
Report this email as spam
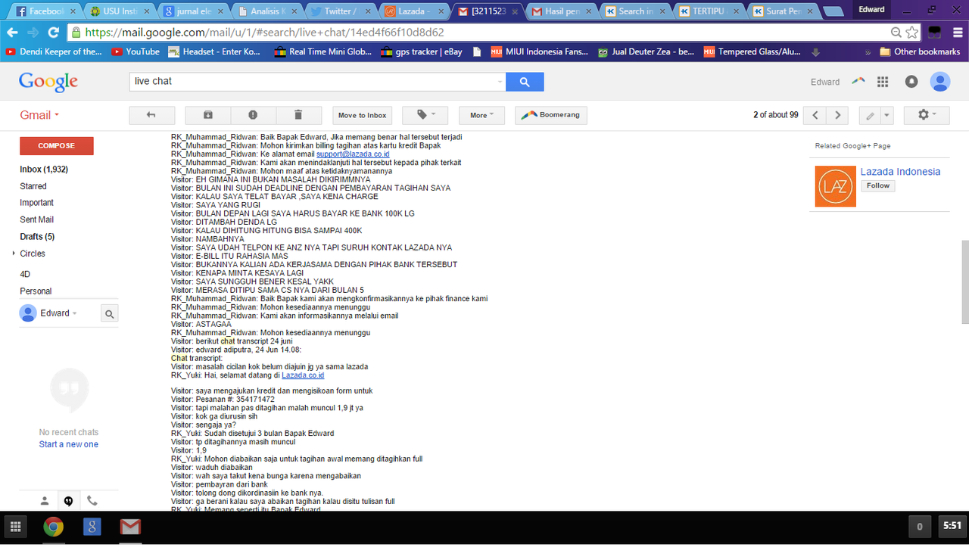pos(253,115)
